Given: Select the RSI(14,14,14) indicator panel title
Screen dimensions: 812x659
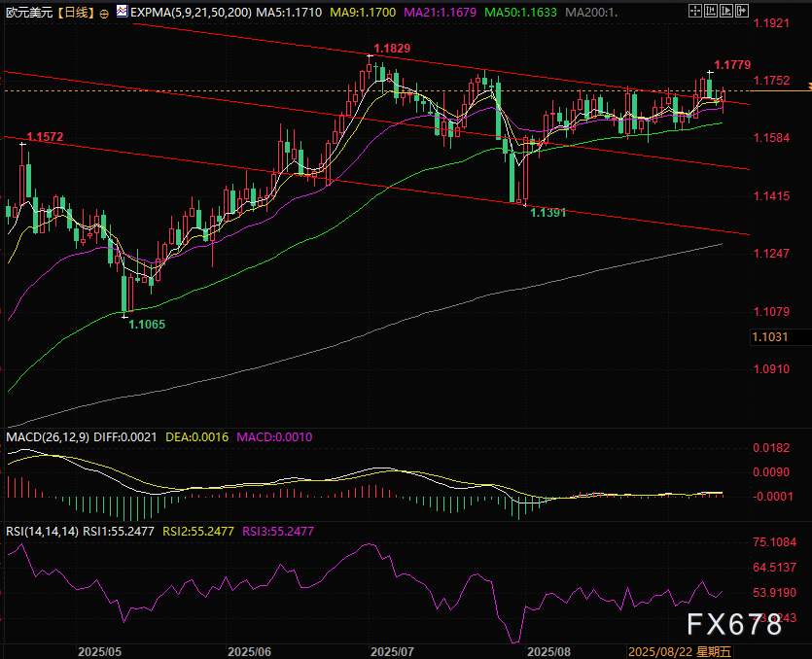Looking at the screenshot, I should [41, 531].
